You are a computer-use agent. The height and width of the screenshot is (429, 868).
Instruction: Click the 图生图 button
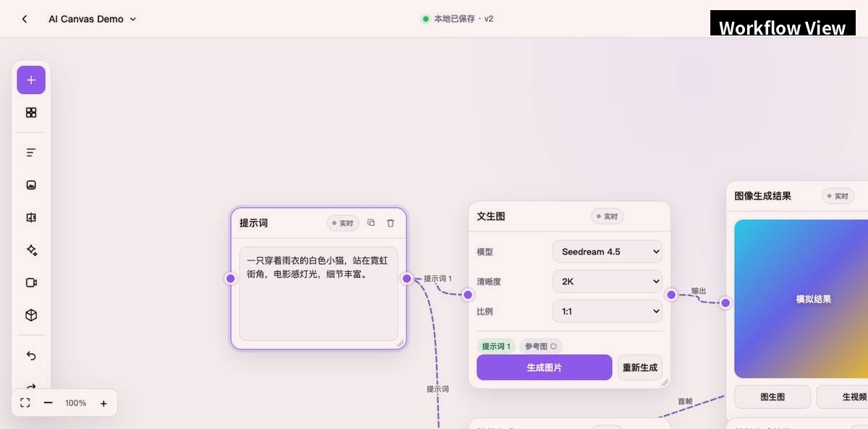click(x=773, y=397)
